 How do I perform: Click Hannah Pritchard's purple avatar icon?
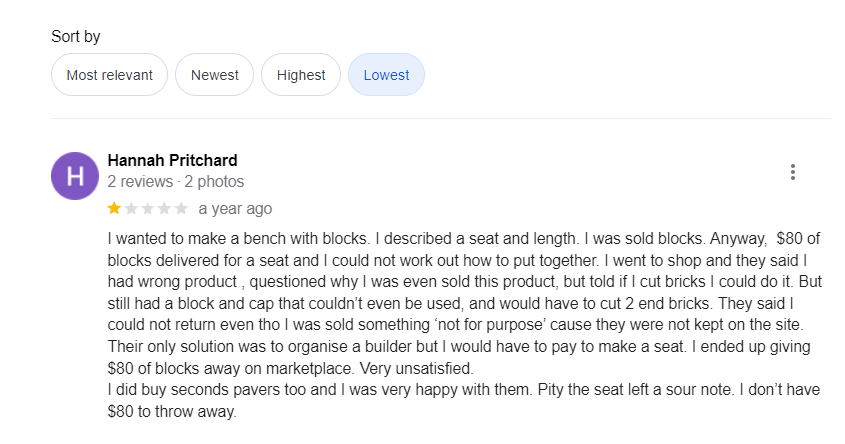[75, 176]
